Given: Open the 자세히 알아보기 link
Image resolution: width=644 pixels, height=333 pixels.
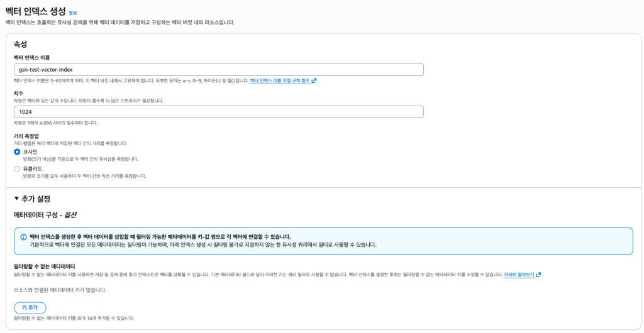Looking at the screenshot, I should [x=519, y=275].
